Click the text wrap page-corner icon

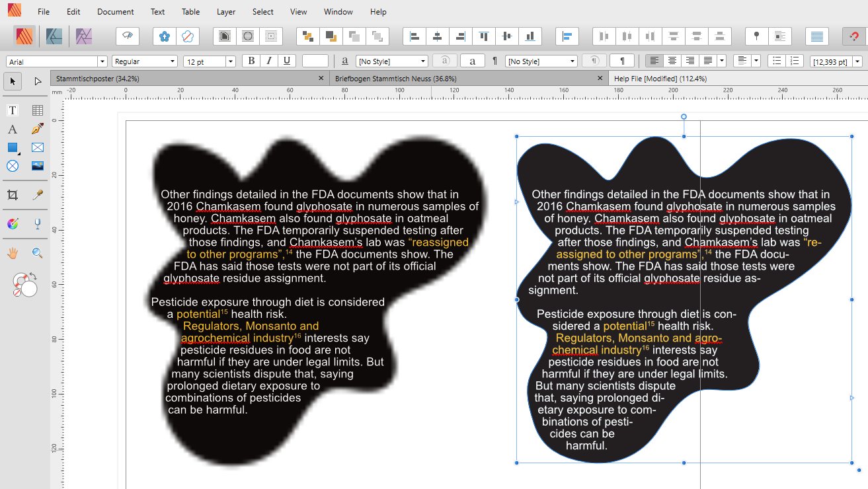(x=225, y=36)
